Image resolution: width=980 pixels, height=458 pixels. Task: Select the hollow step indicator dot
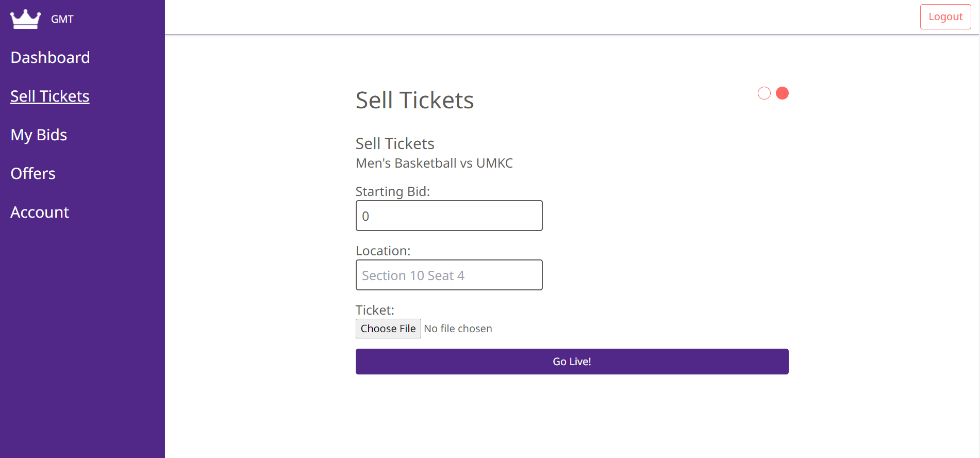point(764,93)
